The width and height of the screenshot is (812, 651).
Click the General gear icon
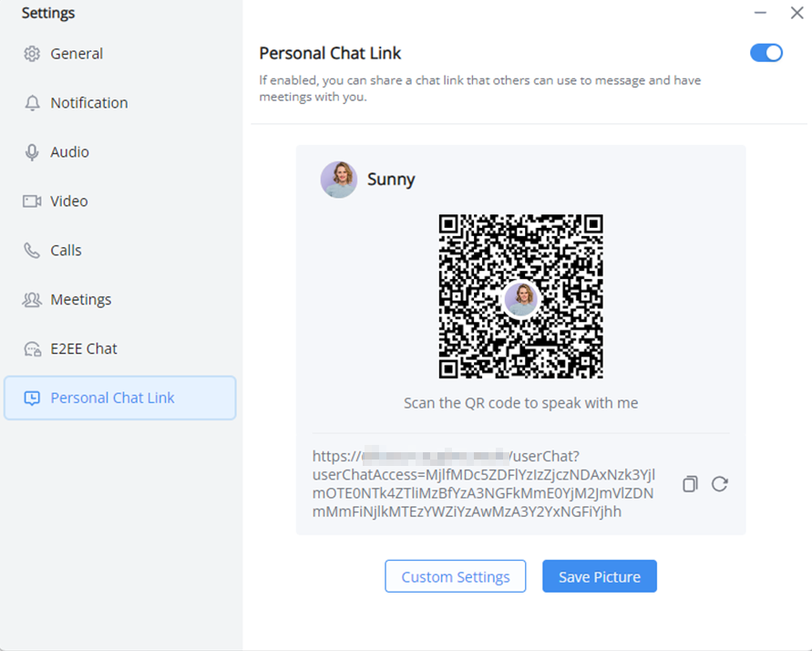click(x=32, y=54)
